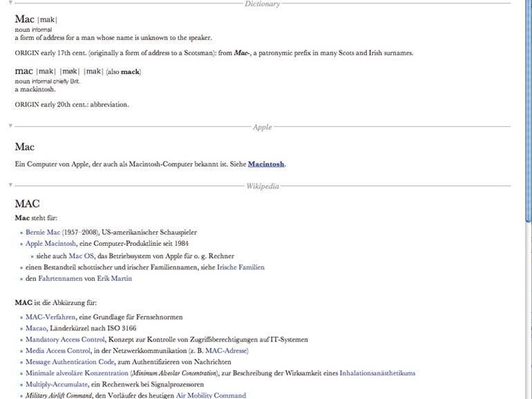Open the Multiply-Accumulate link
This screenshot has height=399, width=532.
(58, 385)
